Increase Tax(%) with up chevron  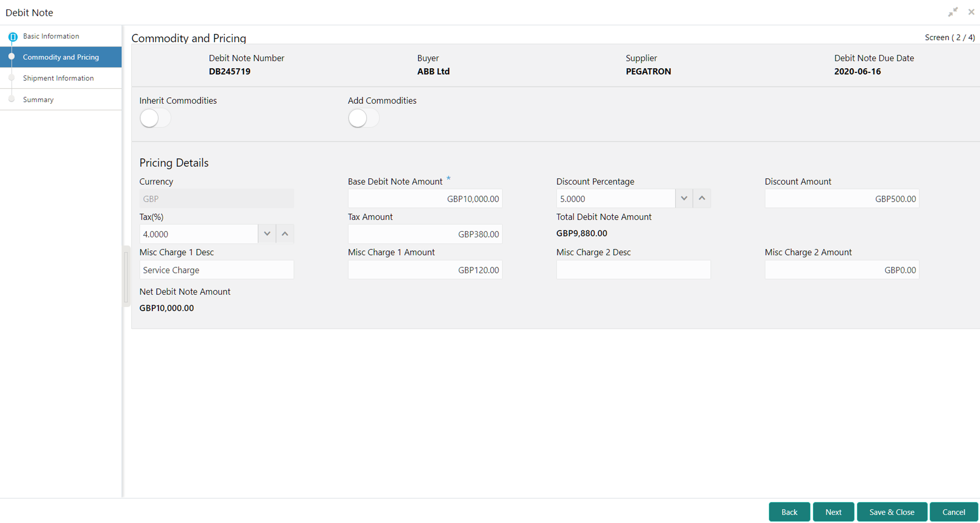284,234
